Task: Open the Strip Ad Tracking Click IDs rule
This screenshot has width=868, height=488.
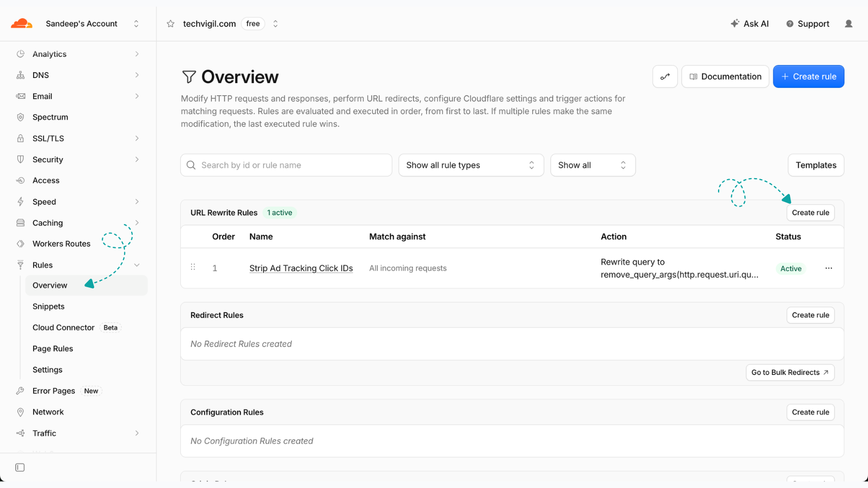Action: click(301, 268)
